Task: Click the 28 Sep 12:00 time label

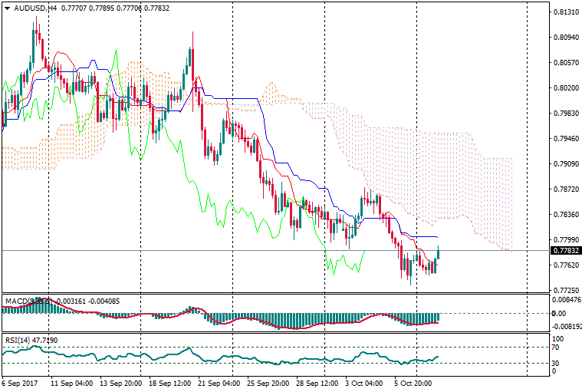Action: pyautogui.click(x=317, y=382)
